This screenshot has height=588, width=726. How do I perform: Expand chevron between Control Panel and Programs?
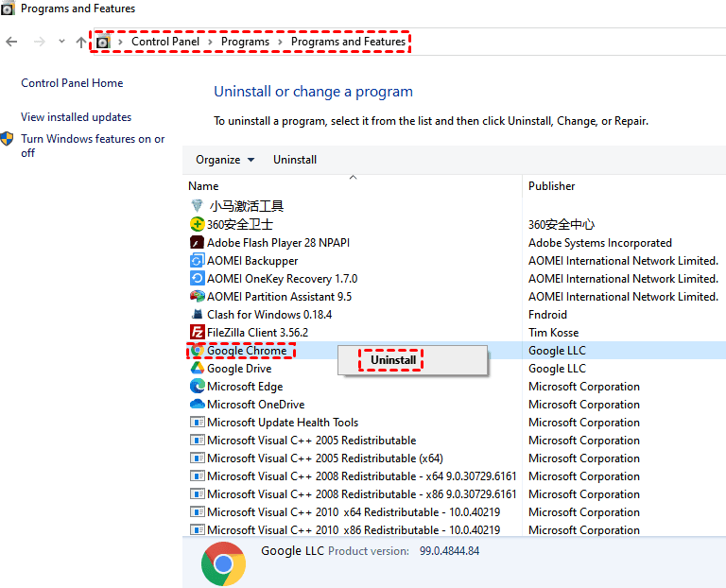210,43
